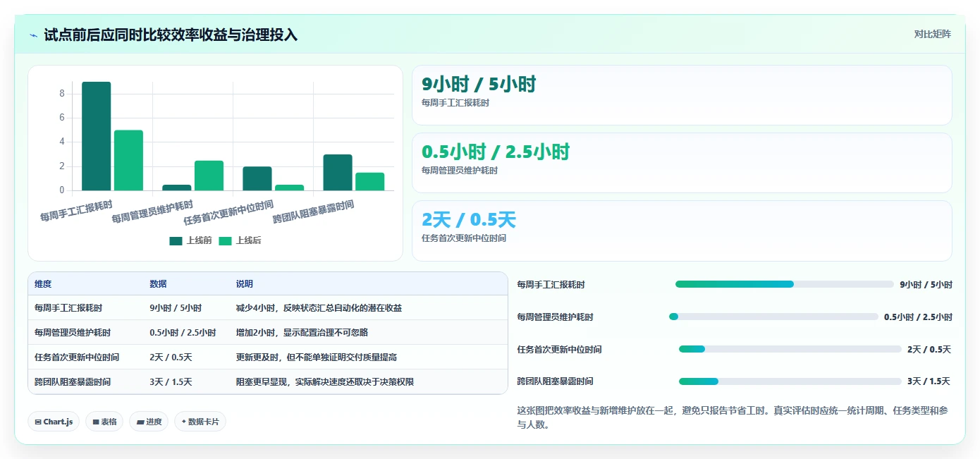980x459 pixels.
Task: Click the progress value label 3天 / 1.5天
Action: click(929, 381)
